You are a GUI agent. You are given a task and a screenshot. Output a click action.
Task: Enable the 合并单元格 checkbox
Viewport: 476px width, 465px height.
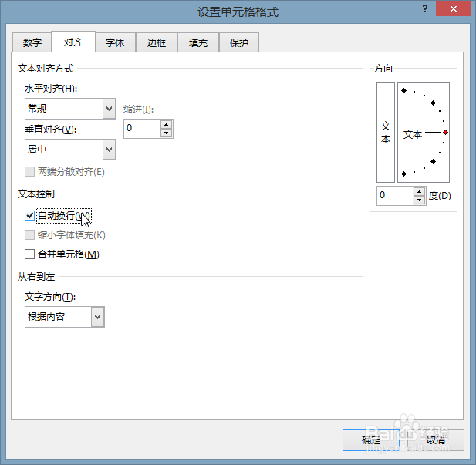(29, 254)
